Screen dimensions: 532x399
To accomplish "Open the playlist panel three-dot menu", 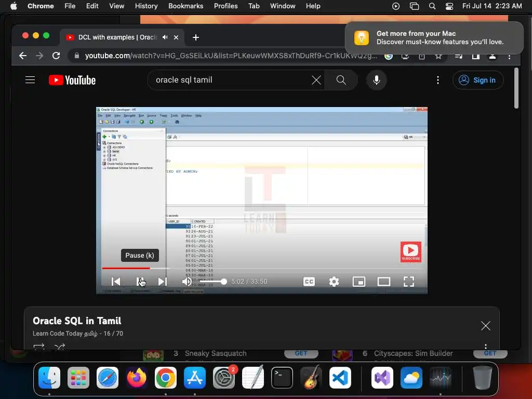I will [486, 346].
